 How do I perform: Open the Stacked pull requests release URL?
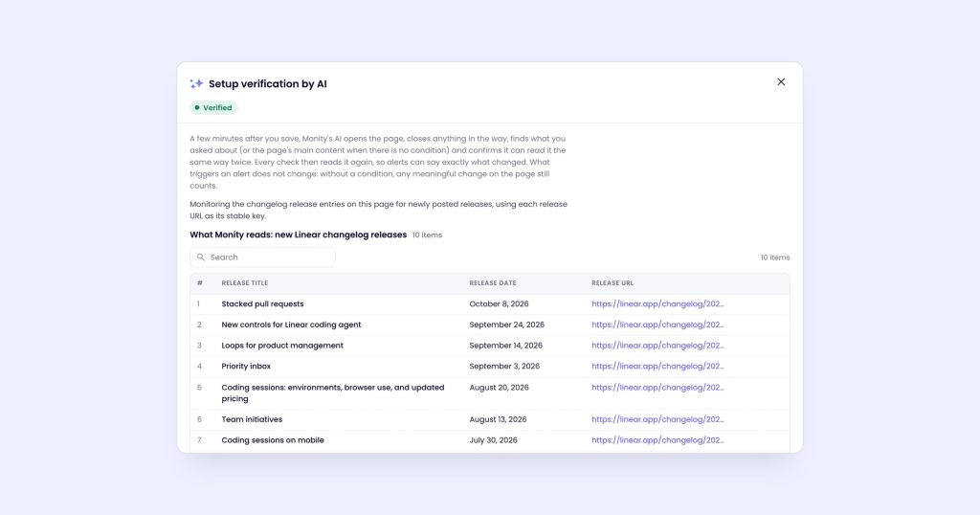pos(657,303)
